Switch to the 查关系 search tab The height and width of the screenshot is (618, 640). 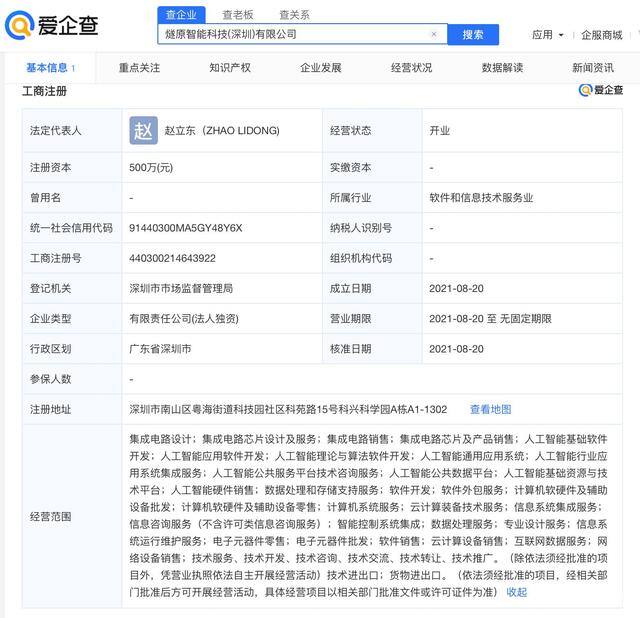(294, 15)
